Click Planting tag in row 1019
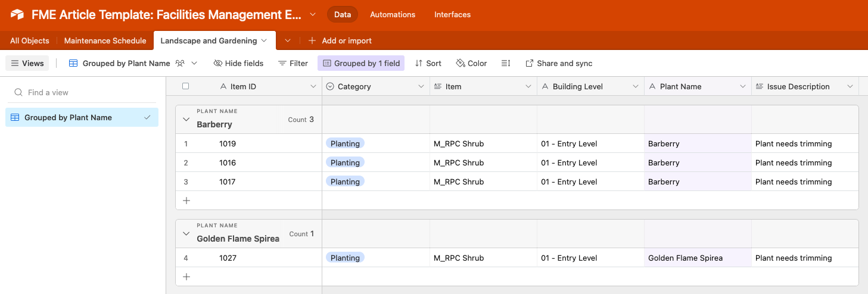The width and height of the screenshot is (868, 294). pyautogui.click(x=345, y=143)
